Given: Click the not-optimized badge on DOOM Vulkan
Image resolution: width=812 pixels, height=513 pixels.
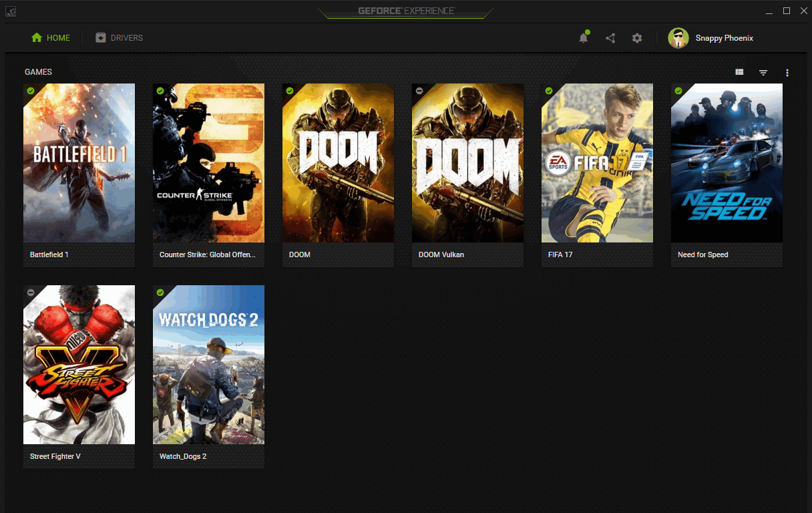Looking at the screenshot, I should tap(419, 91).
